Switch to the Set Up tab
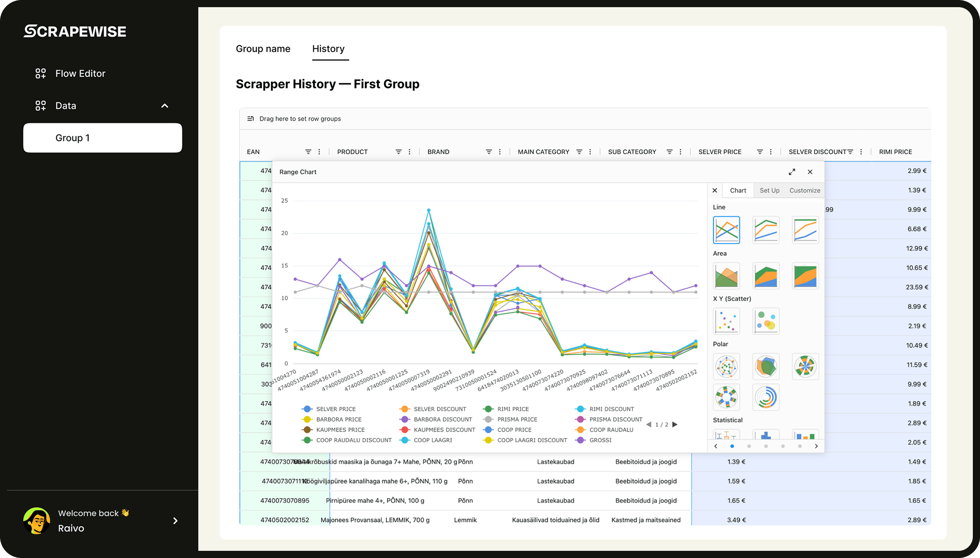This screenshot has width=980, height=558. click(x=769, y=190)
